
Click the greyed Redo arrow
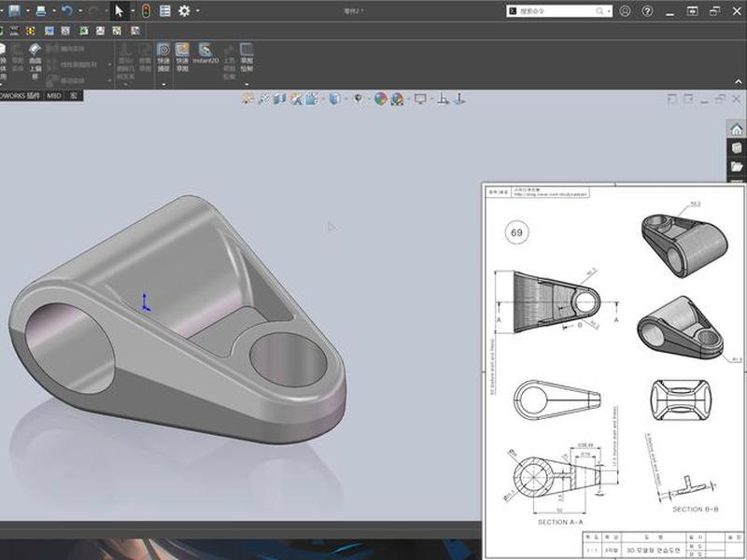(x=93, y=10)
